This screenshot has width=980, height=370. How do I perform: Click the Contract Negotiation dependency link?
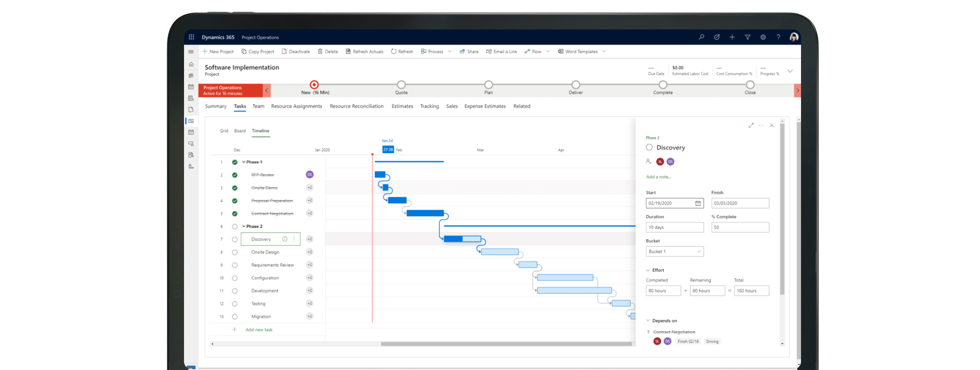[674, 332]
